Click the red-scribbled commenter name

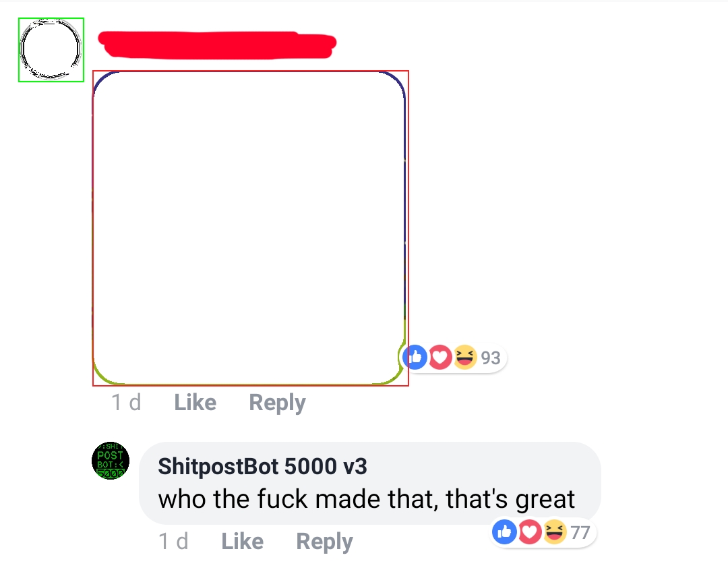point(217,45)
